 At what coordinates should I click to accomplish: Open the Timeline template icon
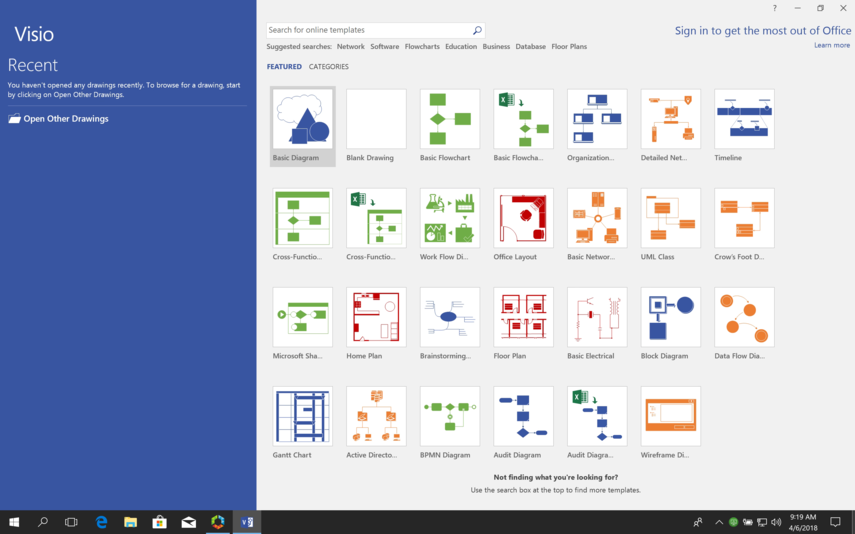pyautogui.click(x=744, y=119)
